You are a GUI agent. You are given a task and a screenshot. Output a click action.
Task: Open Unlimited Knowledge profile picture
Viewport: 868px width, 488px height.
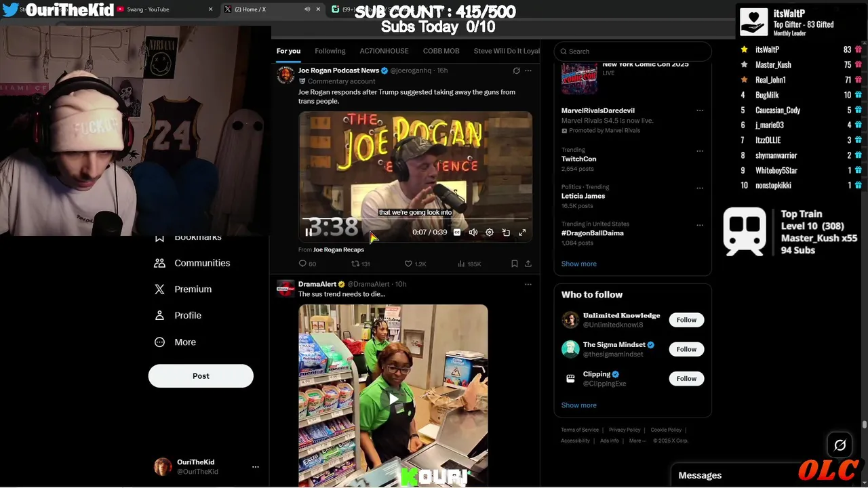pyautogui.click(x=570, y=320)
